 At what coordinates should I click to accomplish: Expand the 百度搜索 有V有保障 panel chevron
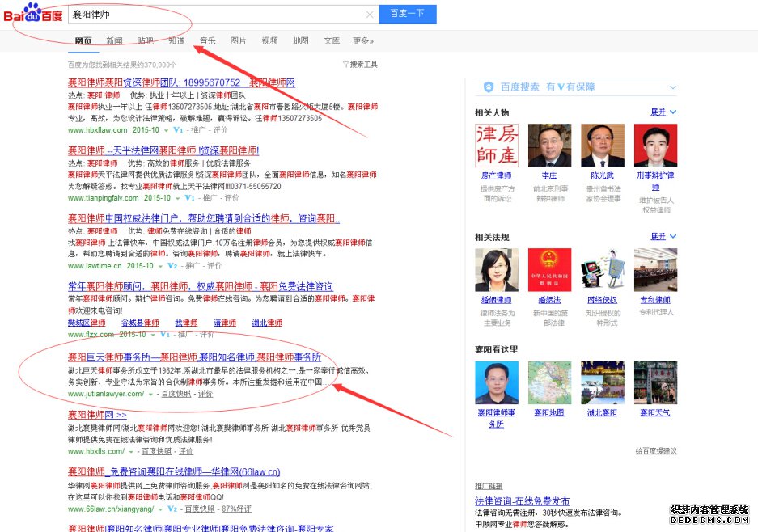(672, 87)
